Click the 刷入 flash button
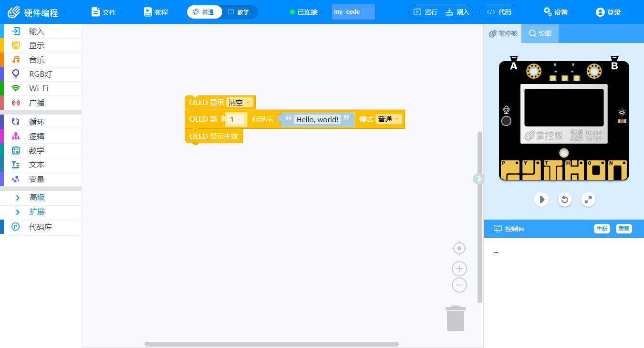Screen dimensions: 644x348 coord(457,12)
